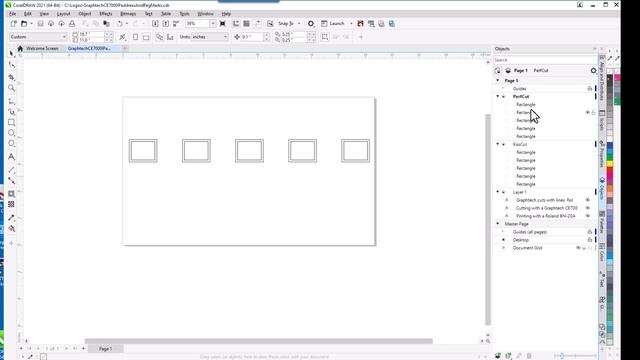
Task: Open the Layout menu
Action: [x=63, y=14]
